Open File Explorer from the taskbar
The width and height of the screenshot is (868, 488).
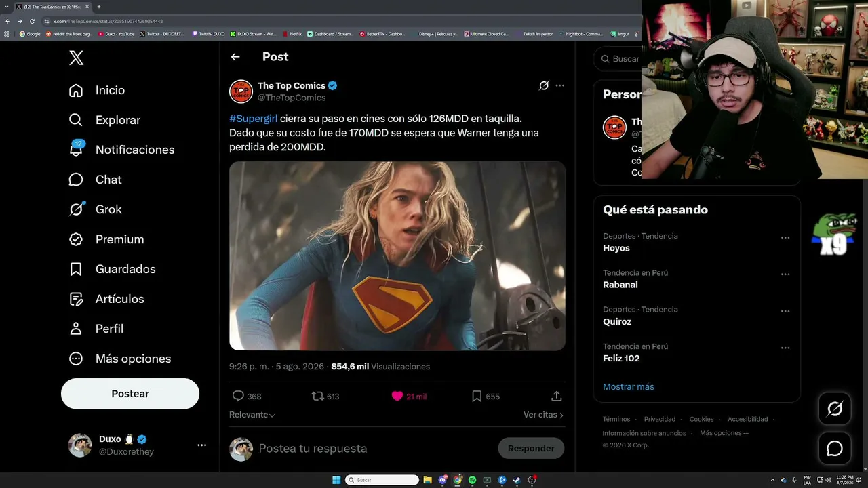pyautogui.click(x=428, y=480)
